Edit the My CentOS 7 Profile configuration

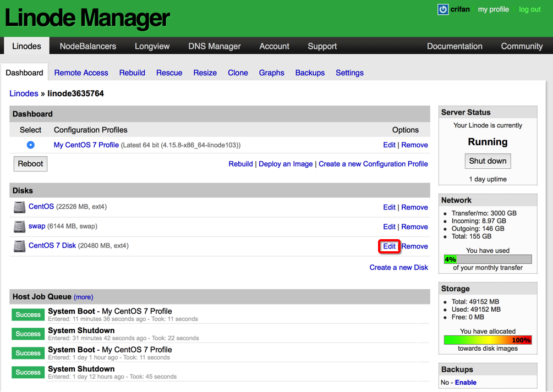pos(389,145)
